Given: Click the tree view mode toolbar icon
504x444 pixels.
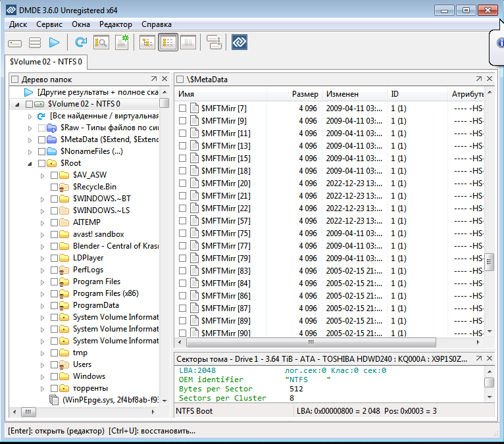Looking at the screenshot, I should pos(147,43).
